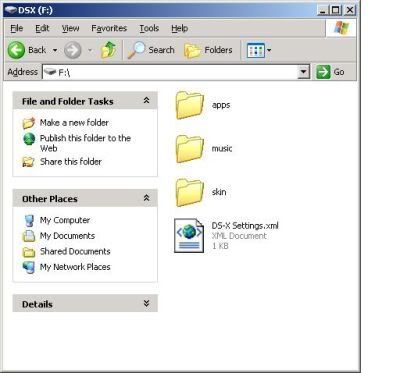Click the apps folder name label
Viewport: 400px width, 373px height.
221,105
